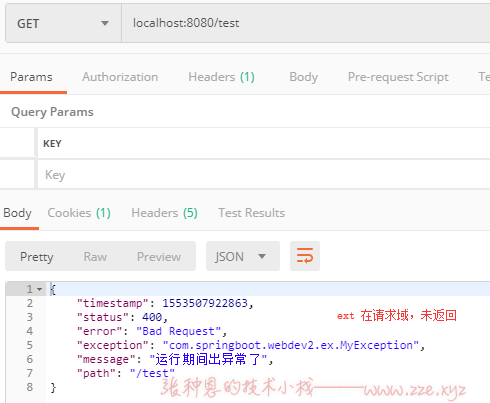490x403 pixels.
Task: Open the Test Results tab
Action: 252,213
